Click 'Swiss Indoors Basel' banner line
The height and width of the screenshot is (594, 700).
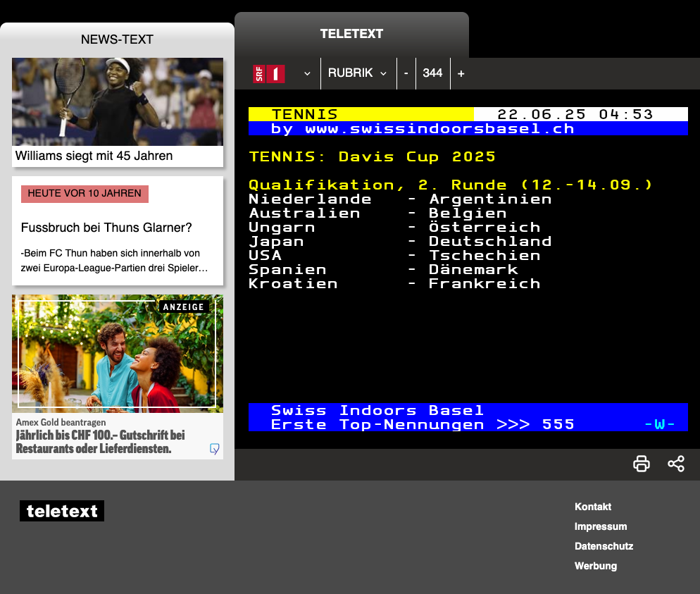(x=377, y=410)
